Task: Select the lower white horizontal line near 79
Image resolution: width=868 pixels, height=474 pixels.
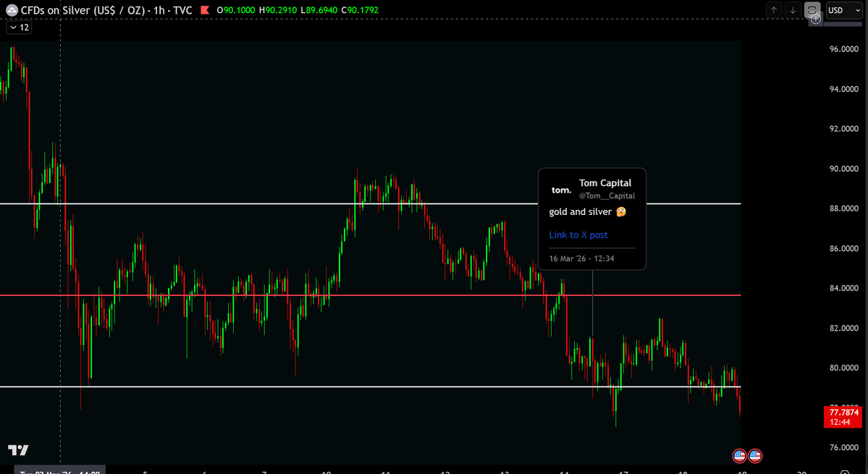Action: click(x=371, y=386)
